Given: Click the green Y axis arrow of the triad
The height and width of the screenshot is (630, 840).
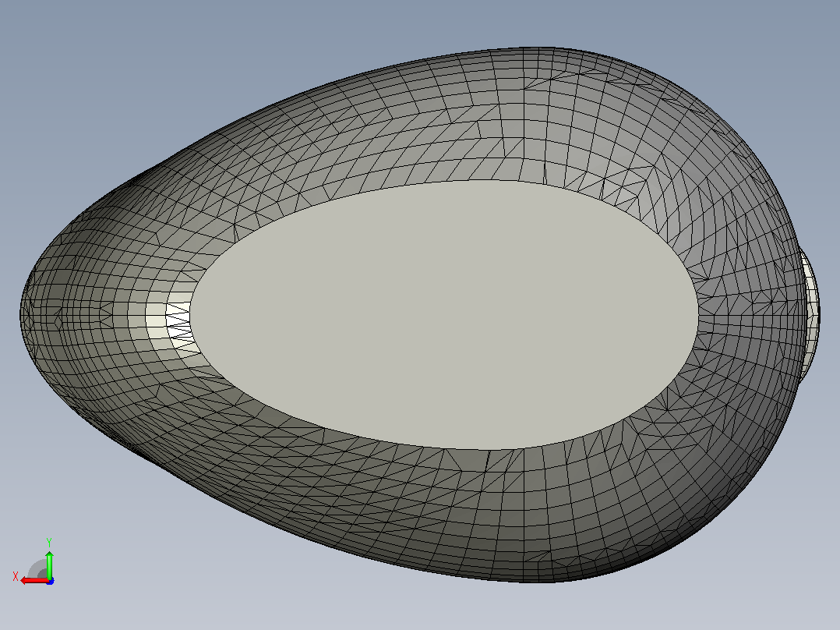Looking at the screenshot, I should click(x=49, y=564).
